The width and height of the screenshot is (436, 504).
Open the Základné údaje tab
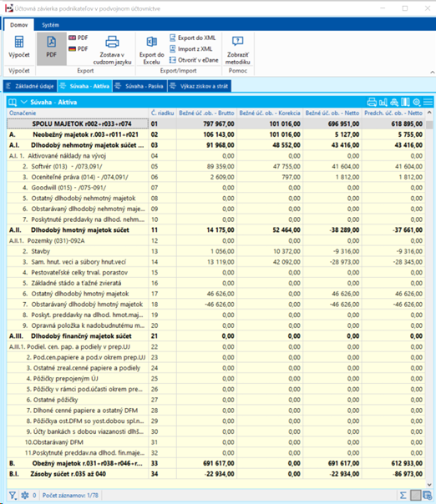click(x=30, y=86)
